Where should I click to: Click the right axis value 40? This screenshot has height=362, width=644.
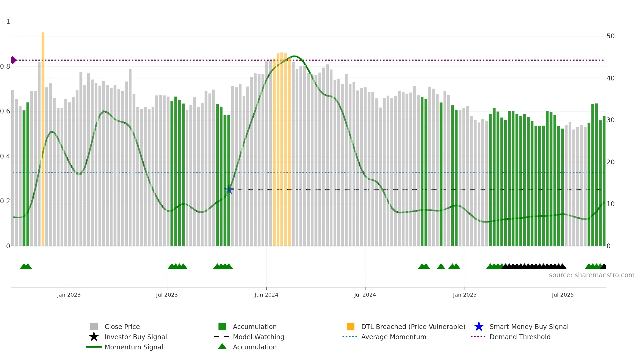tap(610, 78)
